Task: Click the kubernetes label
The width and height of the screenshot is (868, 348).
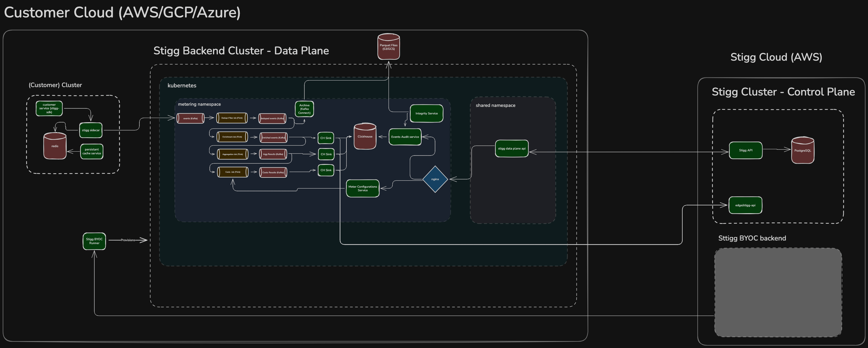Action: [x=182, y=86]
